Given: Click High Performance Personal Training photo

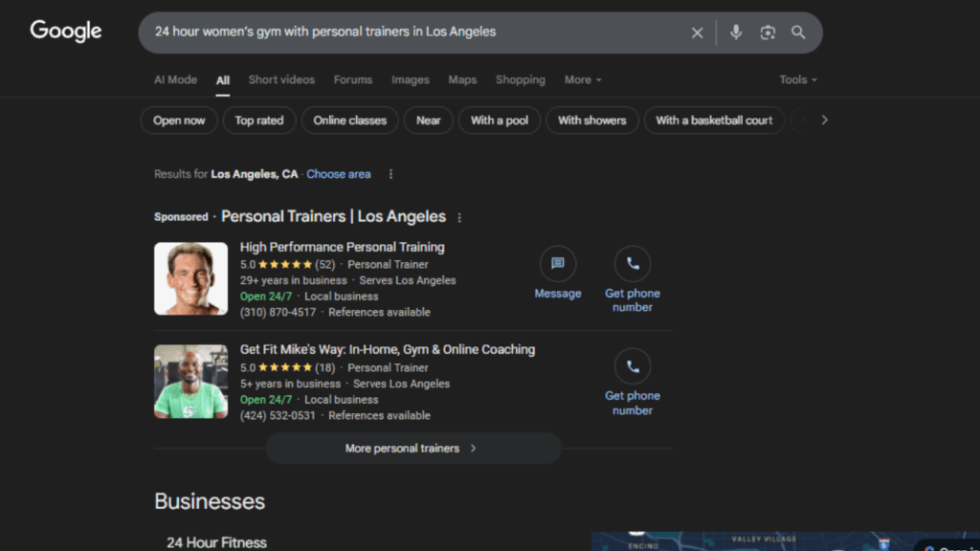Looking at the screenshot, I should click(190, 278).
